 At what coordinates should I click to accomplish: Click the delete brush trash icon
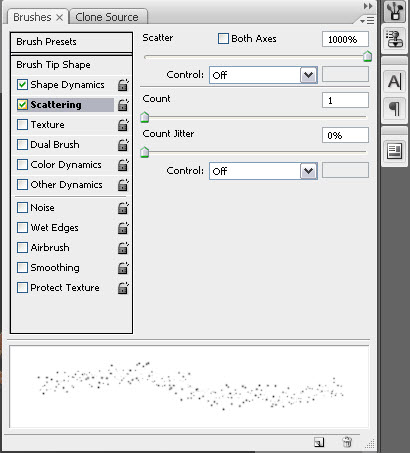tap(347, 442)
